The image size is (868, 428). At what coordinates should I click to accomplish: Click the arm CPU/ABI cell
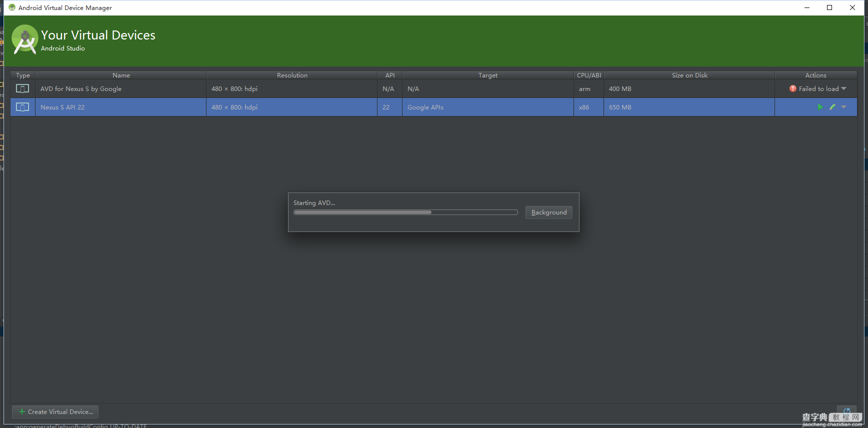[x=589, y=88]
